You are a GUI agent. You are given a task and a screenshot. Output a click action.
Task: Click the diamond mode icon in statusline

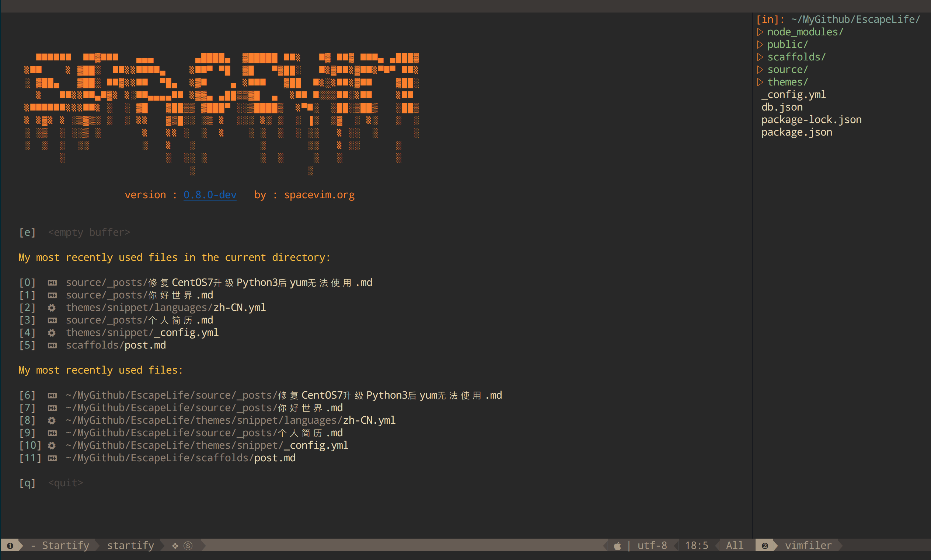coord(175,546)
